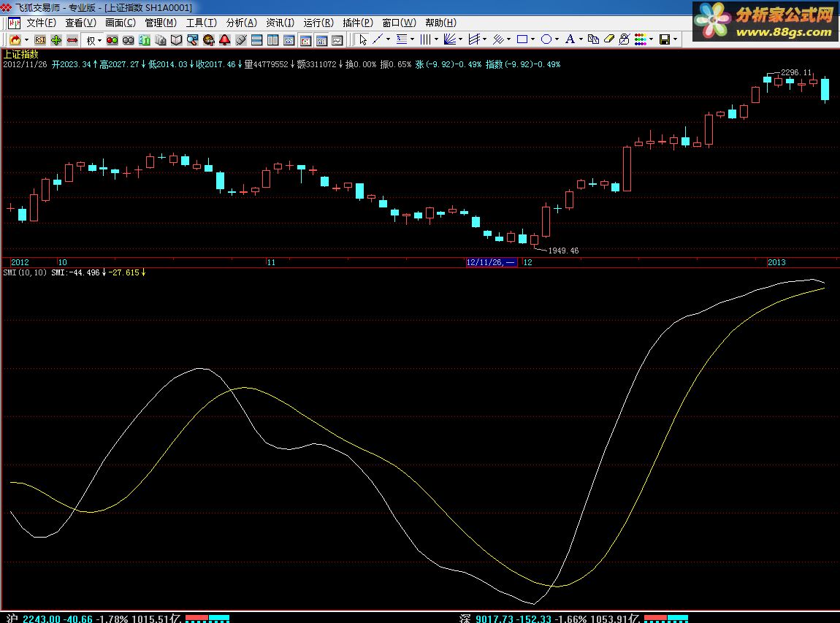Open the 权 adjustment dropdown
Image resolution: width=840 pixels, height=623 pixels.
93,40
